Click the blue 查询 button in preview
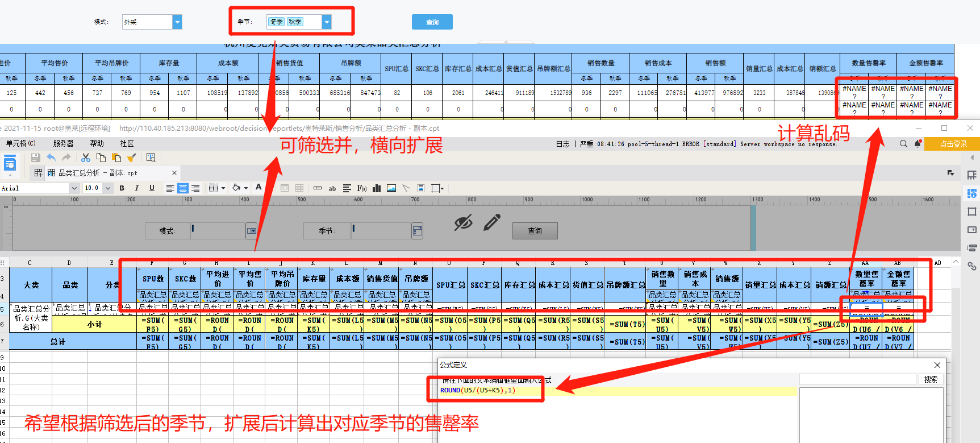This screenshot has height=443, width=980. (x=432, y=22)
